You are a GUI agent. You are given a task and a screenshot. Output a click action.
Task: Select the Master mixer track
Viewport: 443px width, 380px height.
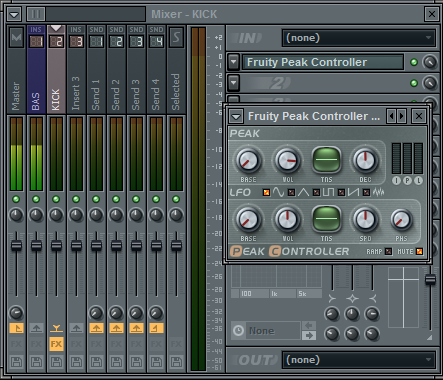pos(16,69)
